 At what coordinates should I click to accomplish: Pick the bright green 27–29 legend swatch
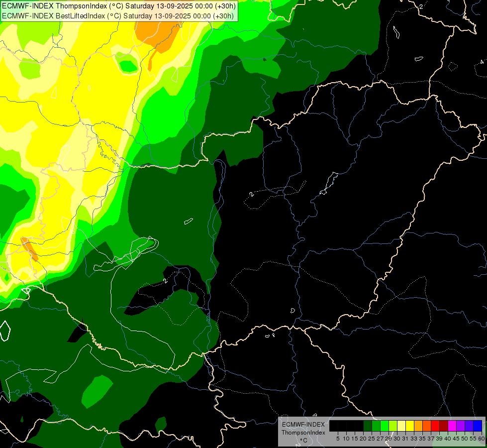[x=385, y=426]
